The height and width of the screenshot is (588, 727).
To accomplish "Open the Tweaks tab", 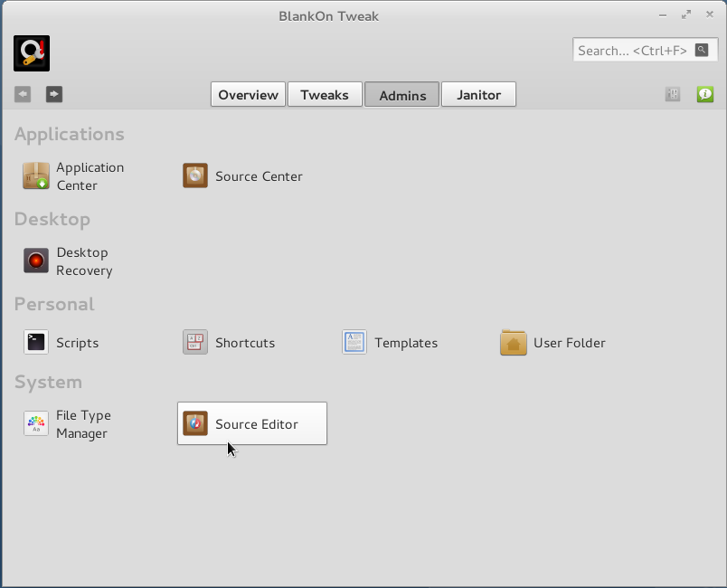I will tap(324, 93).
